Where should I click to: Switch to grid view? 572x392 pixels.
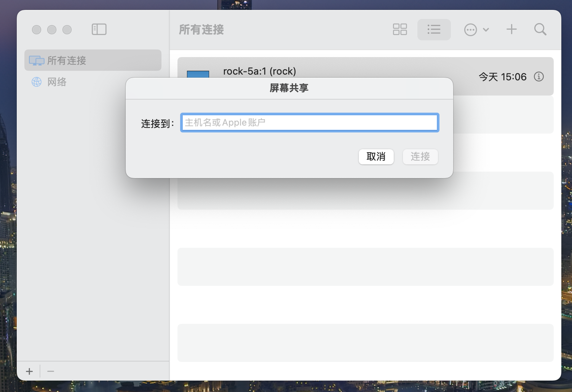[x=399, y=29]
